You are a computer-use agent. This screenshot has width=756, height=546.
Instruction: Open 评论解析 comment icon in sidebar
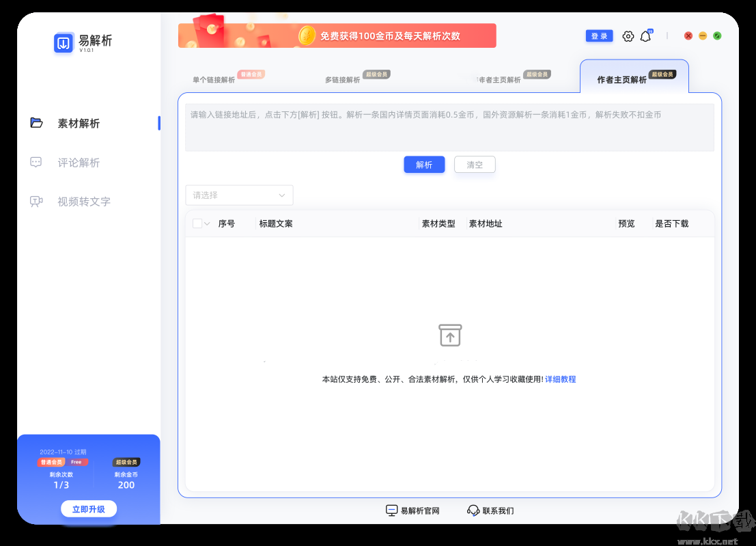coord(36,162)
